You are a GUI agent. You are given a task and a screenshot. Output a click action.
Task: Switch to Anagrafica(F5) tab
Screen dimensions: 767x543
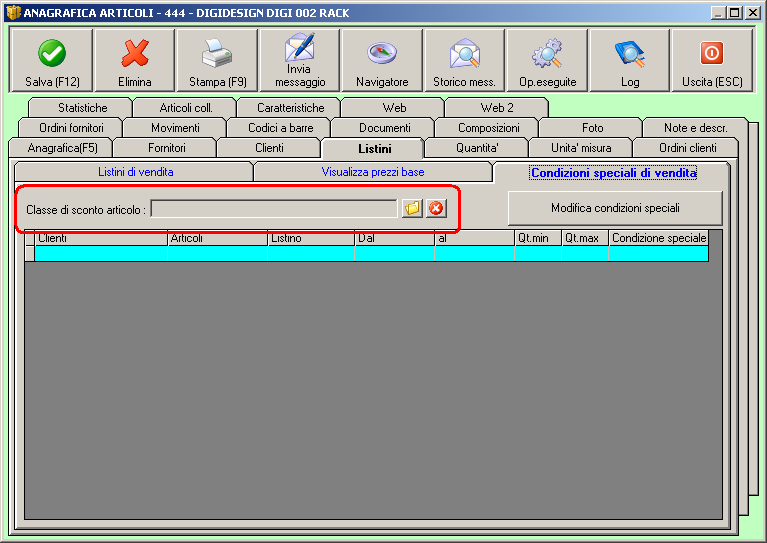62,148
